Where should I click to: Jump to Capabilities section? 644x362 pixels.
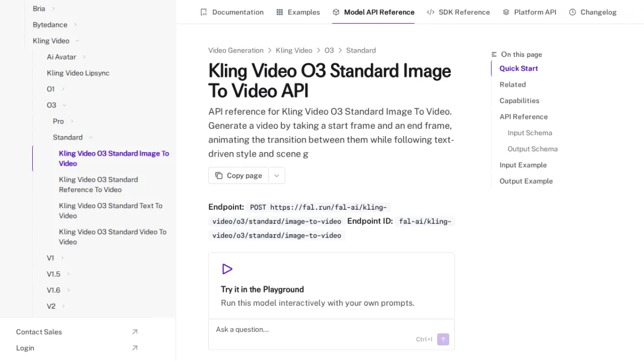[519, 100]
